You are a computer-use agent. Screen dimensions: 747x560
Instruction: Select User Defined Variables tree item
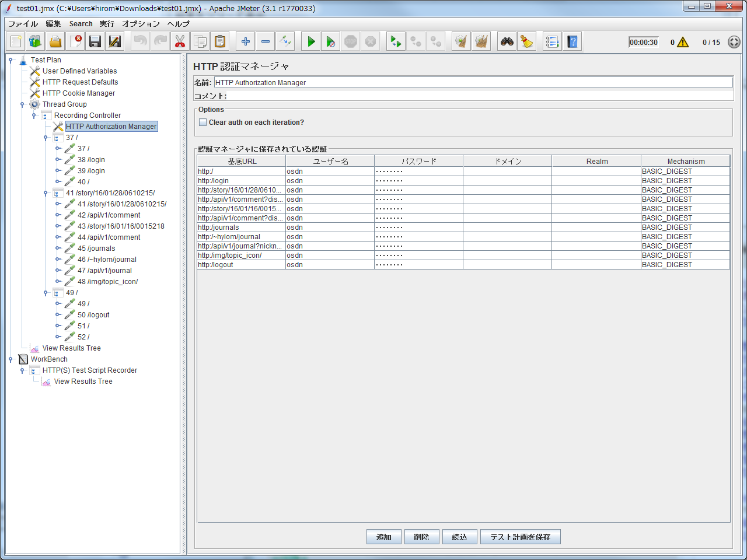click(x=79, y=71)
